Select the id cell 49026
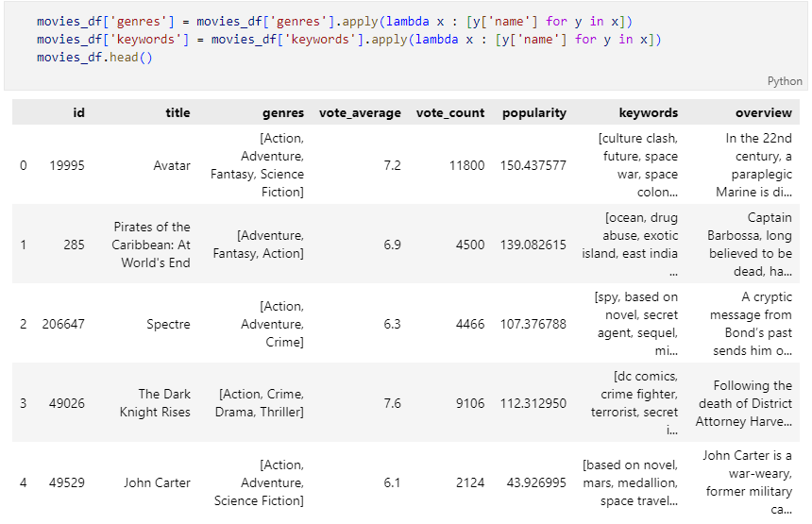 (x=67, y=403)
